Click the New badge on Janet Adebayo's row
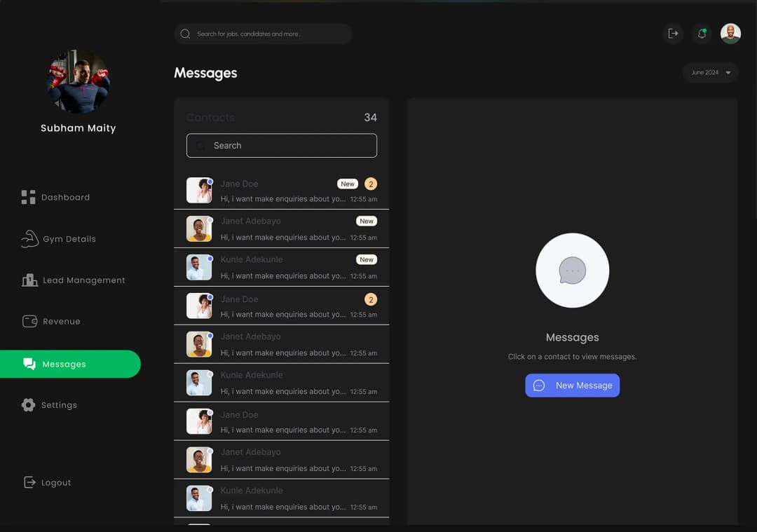This screenshot has height=532, width=757. pos(367,221)
